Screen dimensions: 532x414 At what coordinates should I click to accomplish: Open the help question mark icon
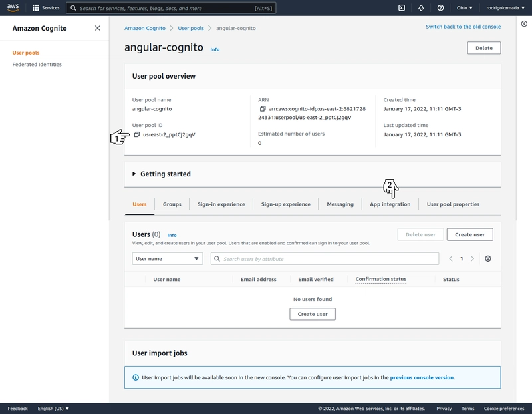tap(440, 8)
